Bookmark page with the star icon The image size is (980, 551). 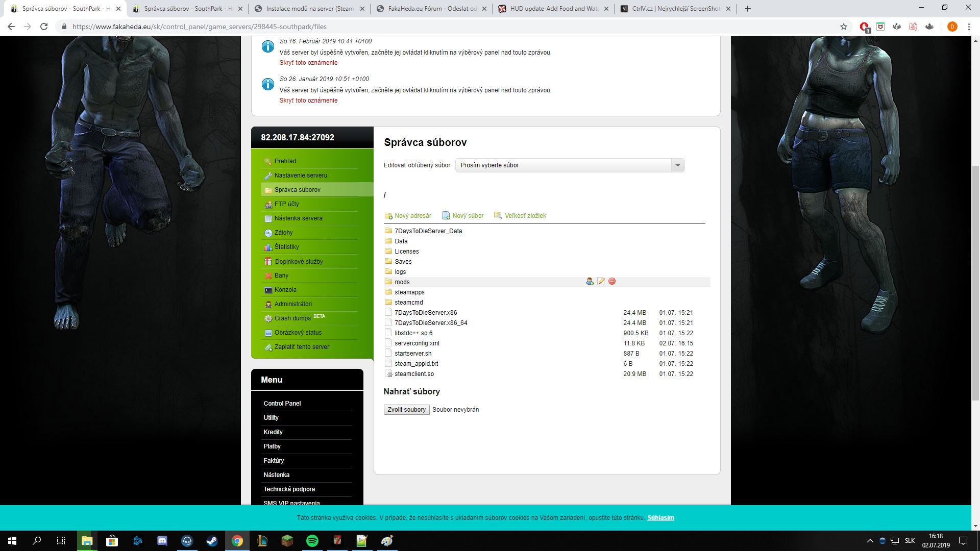pos(844,27)
